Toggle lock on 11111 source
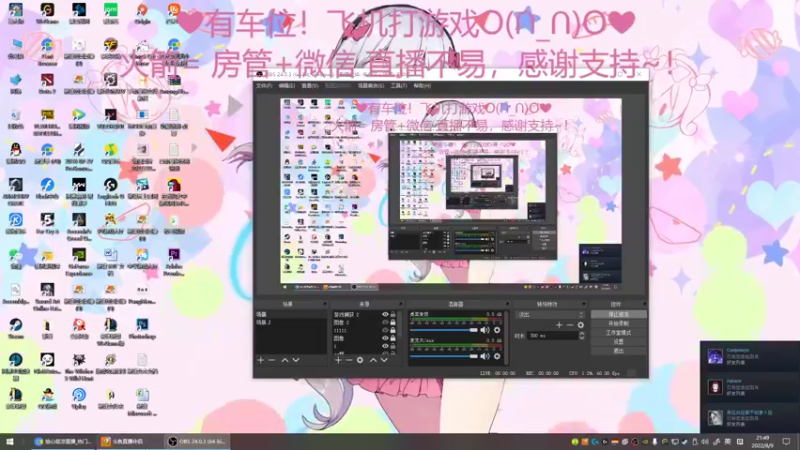Viewport: 800px width, 450px height. (x=393, y=330)
